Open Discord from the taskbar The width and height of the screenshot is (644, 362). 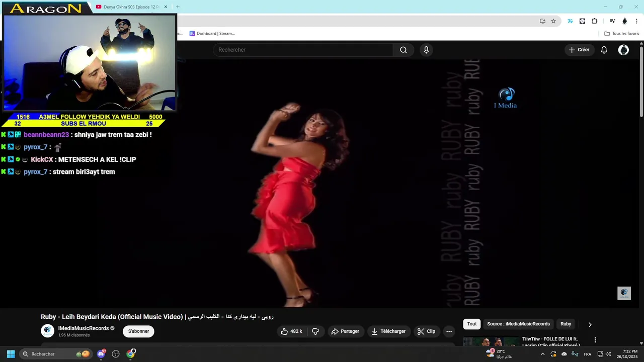101,354
